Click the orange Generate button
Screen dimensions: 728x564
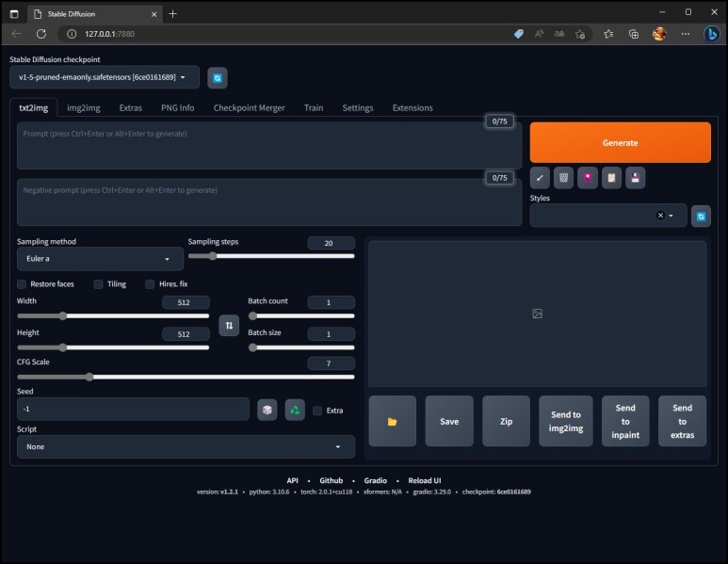[621, 142]
